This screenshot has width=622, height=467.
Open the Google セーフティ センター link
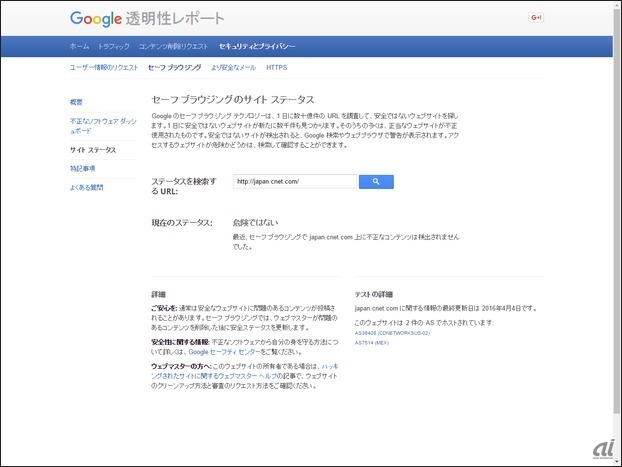(225, 352)
